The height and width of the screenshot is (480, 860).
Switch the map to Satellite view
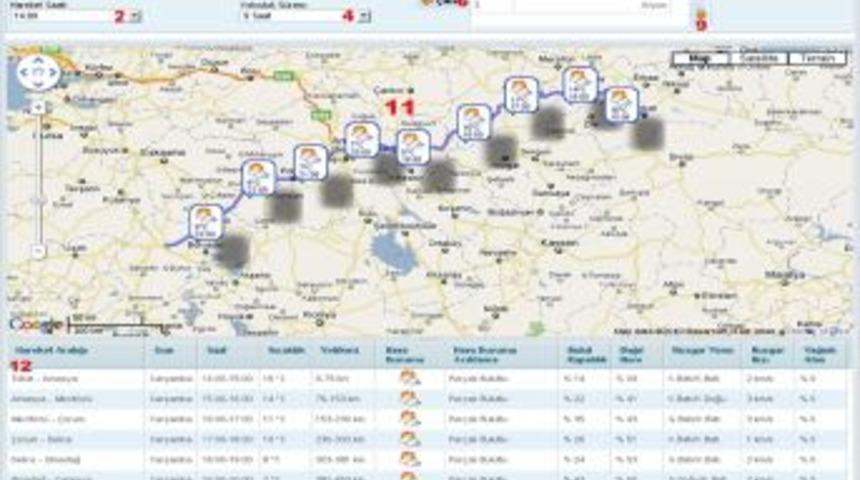click(759, 59)
